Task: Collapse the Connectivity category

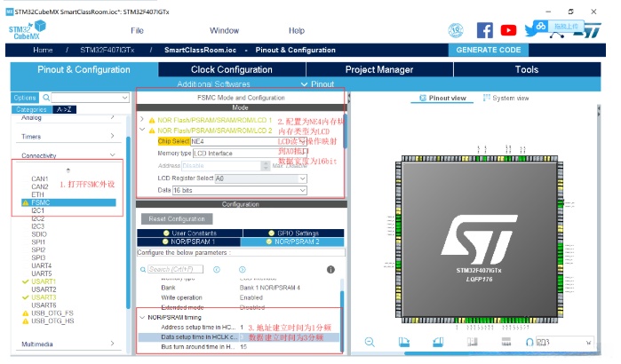Action: (x=113, y=155)
